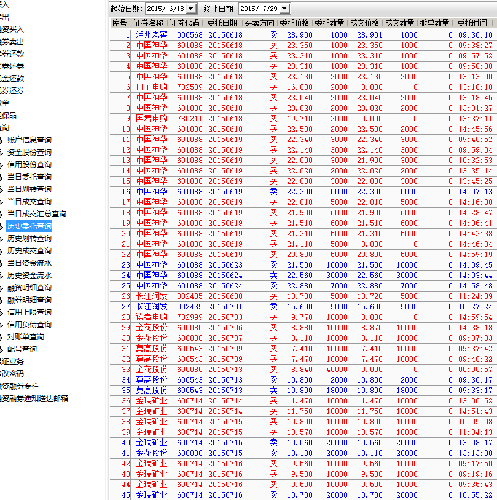Screen dimensions: 497x500
Task: Open 配号查询 in the sidebar
Action: (x=22, y=349)
